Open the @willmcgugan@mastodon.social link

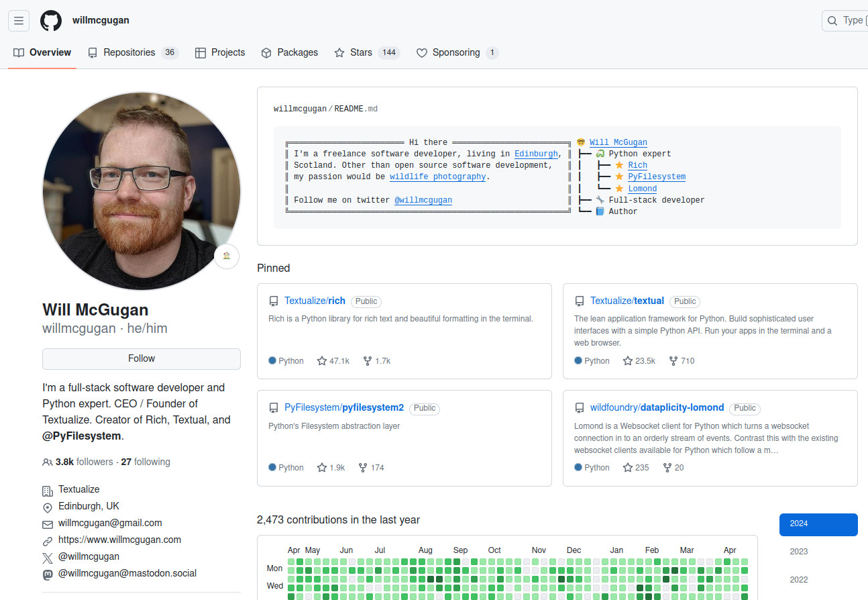[127, 574]
